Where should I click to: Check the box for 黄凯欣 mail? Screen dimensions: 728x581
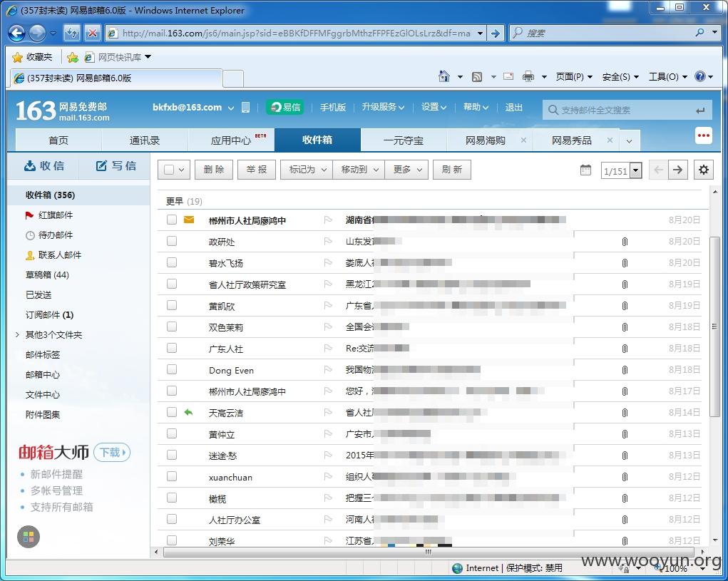click(x=172, y=305)
